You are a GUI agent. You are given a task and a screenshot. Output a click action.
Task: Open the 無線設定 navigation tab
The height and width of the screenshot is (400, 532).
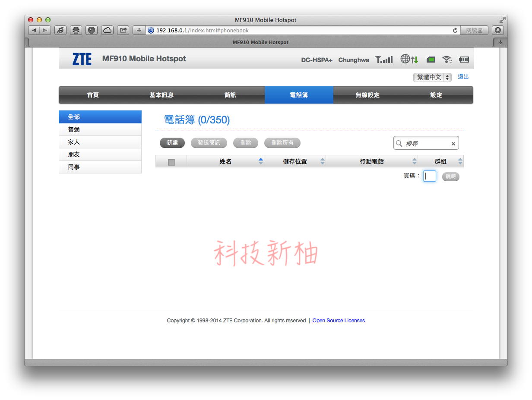(367, 95)
